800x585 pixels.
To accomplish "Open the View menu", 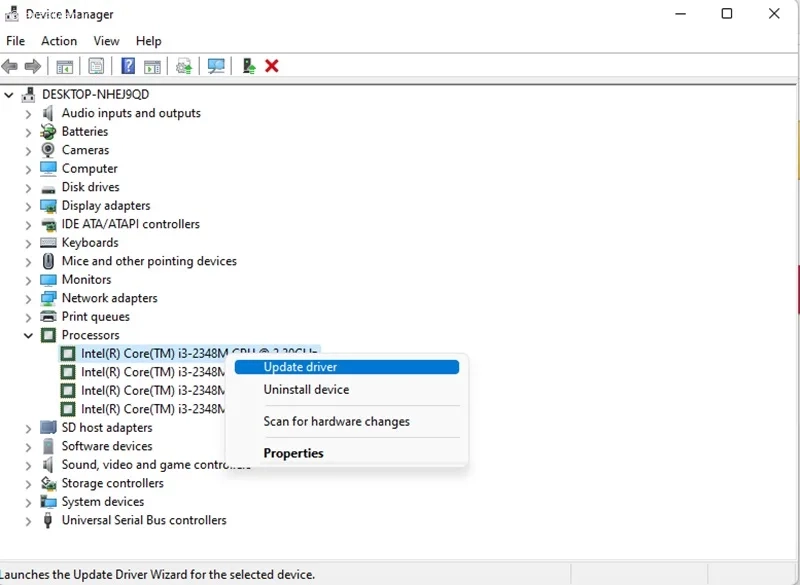I will [106, 41].
